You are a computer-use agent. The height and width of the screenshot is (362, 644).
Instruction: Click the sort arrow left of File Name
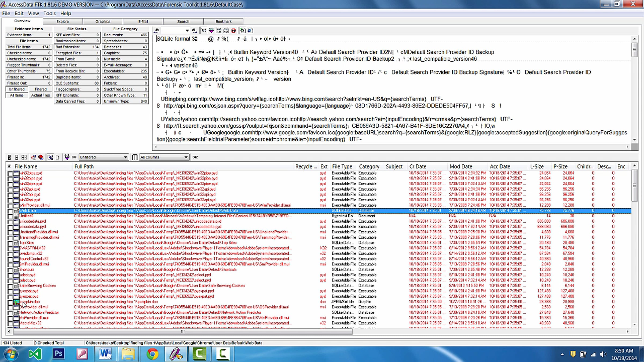coord(9,166)
